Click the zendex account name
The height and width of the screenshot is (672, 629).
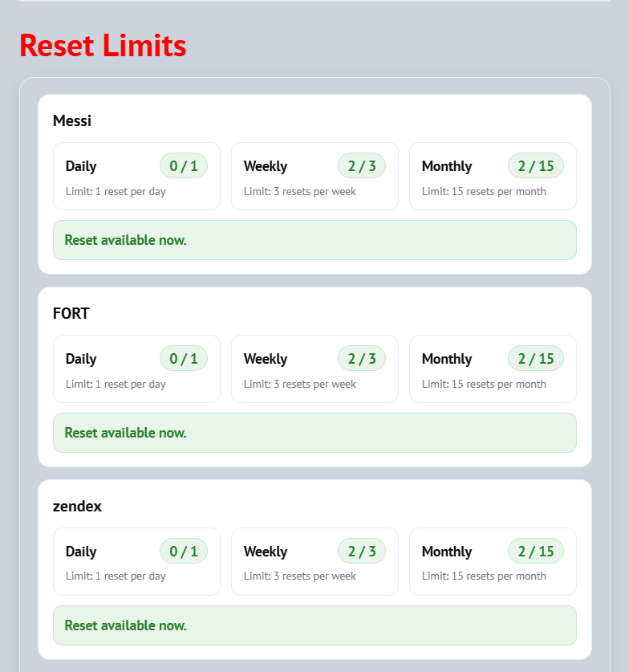(x=77, y=507)
